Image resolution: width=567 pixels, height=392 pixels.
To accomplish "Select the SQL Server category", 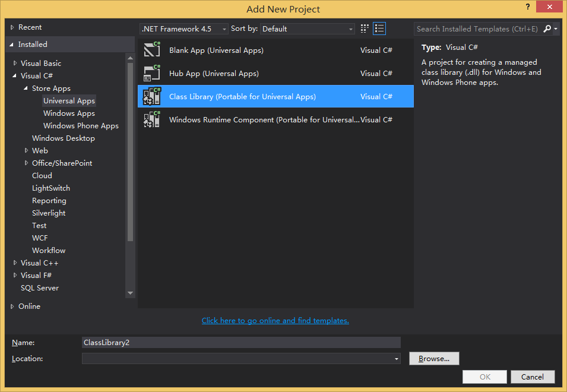I will click(40, 288).
